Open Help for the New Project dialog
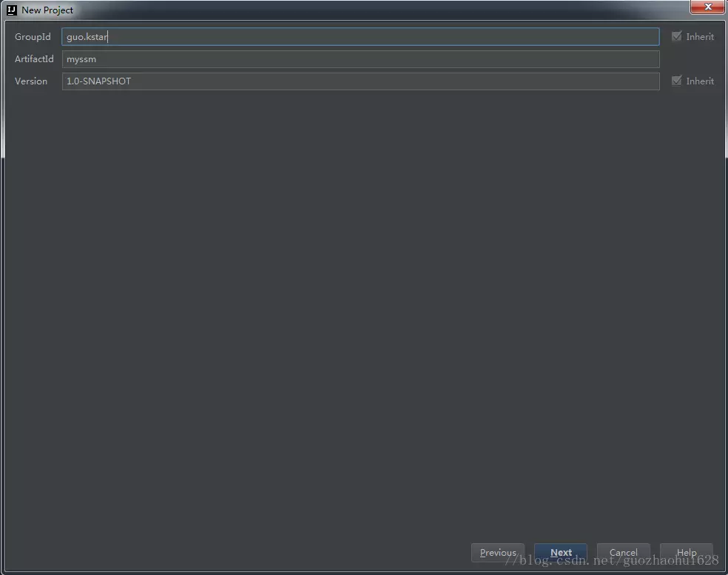The height and width of the screenshot is (575, 728). 687,552
